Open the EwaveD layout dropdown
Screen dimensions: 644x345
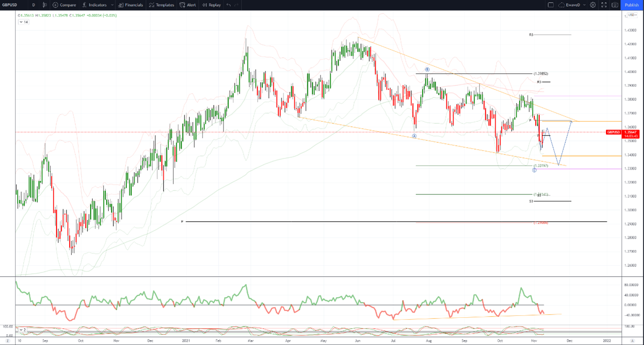pyautogui.click(x=572, y=5)
